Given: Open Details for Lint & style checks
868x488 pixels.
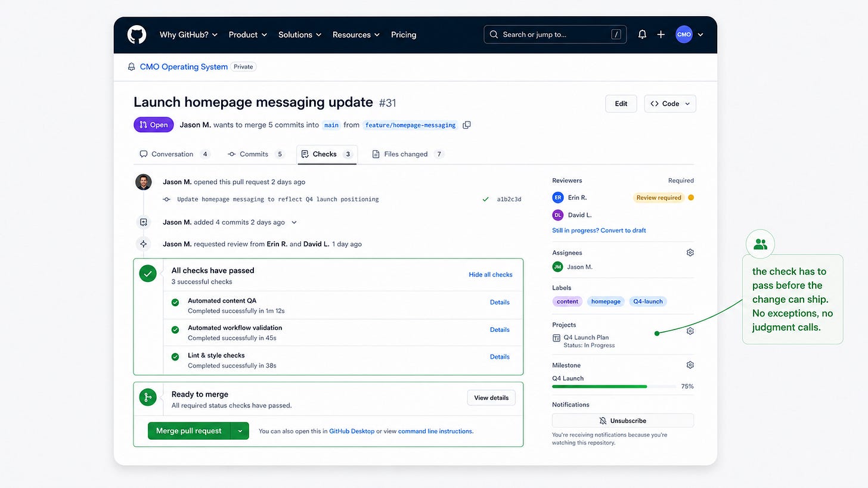Looking at the screenshot, I should (x=500, y=357).
